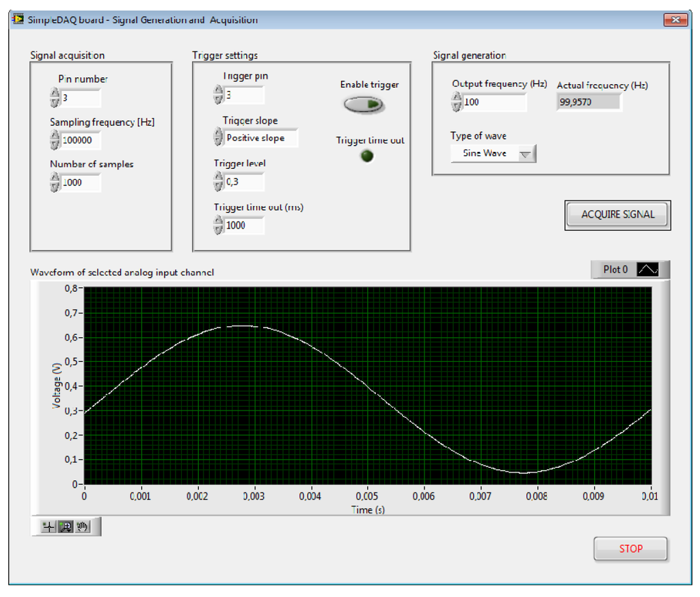Click the Number of samples stepper arrows
The height and width of the screenshot is (597, 700).
55,183
